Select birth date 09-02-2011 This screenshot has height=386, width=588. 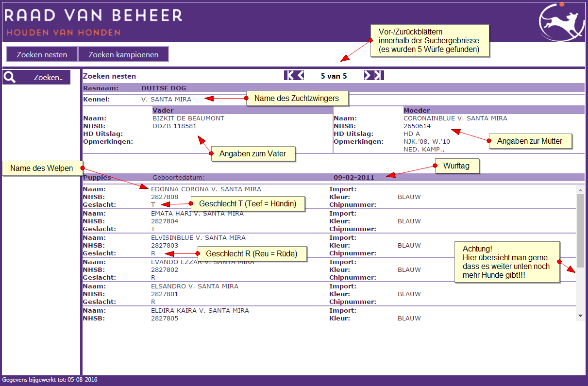tap(354, 177)
